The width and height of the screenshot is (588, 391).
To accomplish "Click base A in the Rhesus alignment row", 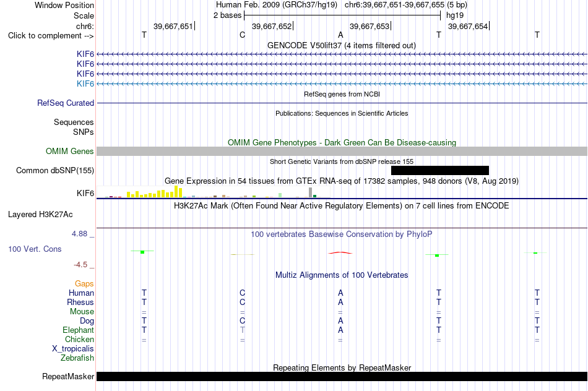I will [x=340, y=302].
